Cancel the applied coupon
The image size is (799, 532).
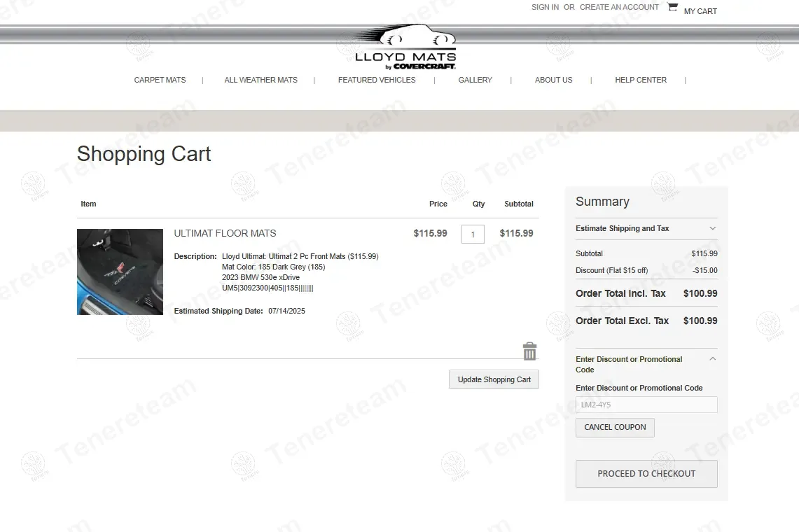click(x=615, y=427)
